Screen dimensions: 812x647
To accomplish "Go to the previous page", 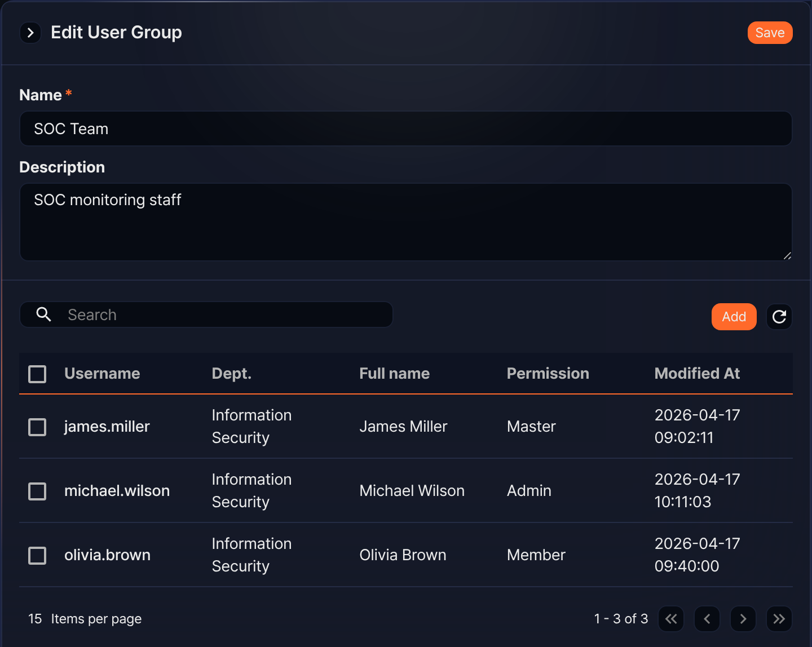I will pos(707,619).
